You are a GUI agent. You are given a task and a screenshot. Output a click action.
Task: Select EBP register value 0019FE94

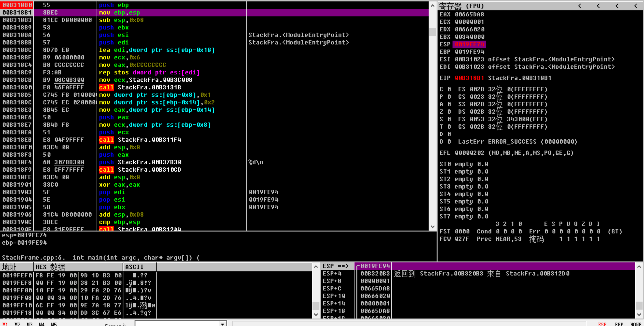[469, 52]
